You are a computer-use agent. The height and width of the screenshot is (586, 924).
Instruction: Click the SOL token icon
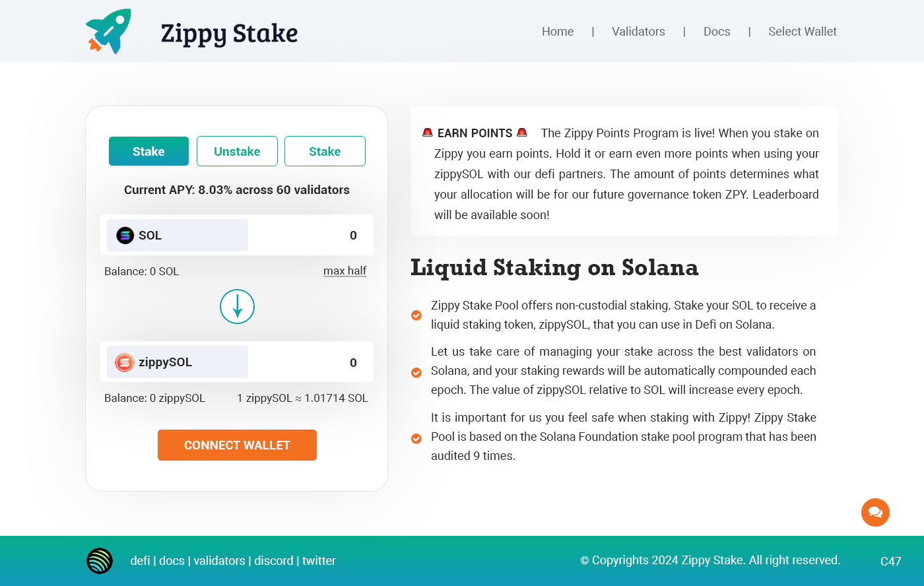[125, 236]
